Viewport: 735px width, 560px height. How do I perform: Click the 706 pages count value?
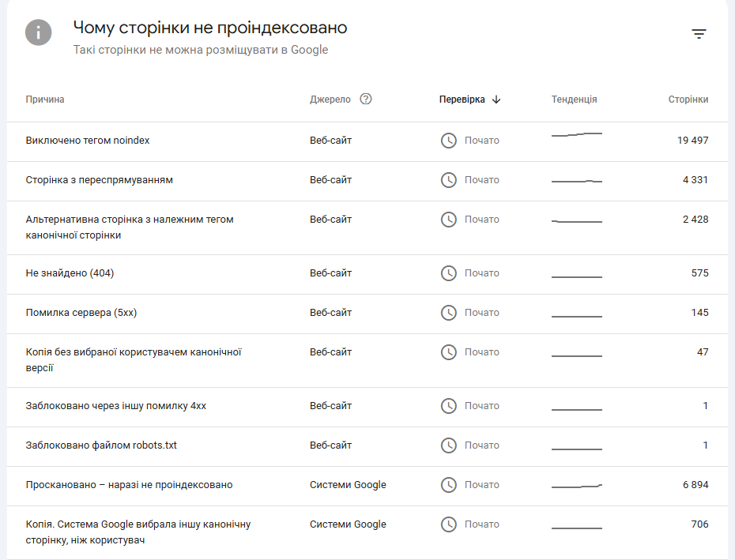coord(699,524)
